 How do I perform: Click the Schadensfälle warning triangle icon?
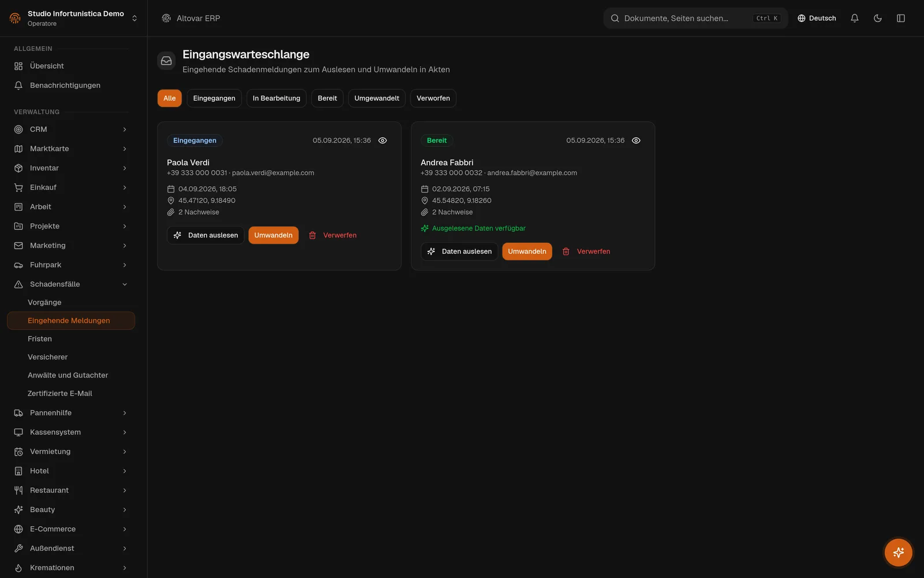point(18,284)
